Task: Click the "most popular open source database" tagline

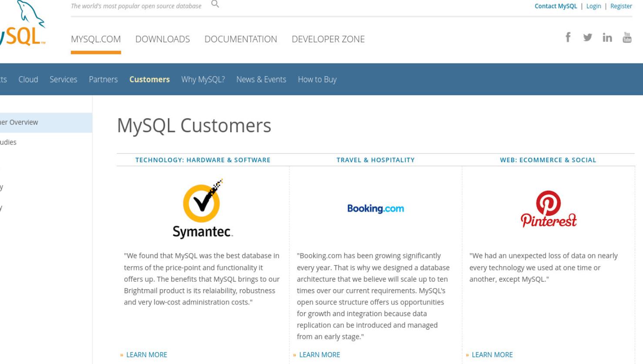Action: pos(136,6)
